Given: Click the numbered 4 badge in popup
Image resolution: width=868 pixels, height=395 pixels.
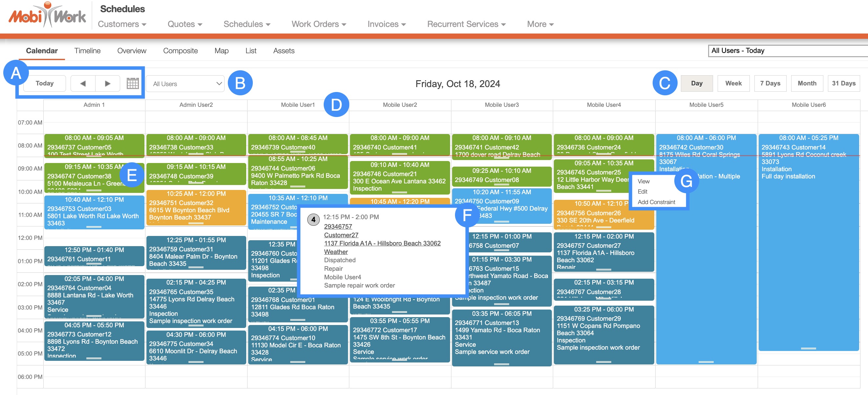Looking at the screenshot, I should click(x=313, y=220).
